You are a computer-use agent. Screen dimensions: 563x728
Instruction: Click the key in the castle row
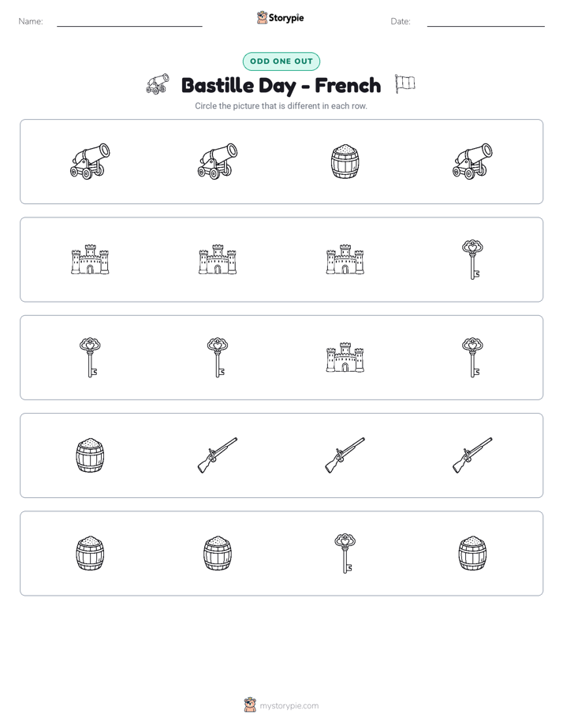pos(472,259)
